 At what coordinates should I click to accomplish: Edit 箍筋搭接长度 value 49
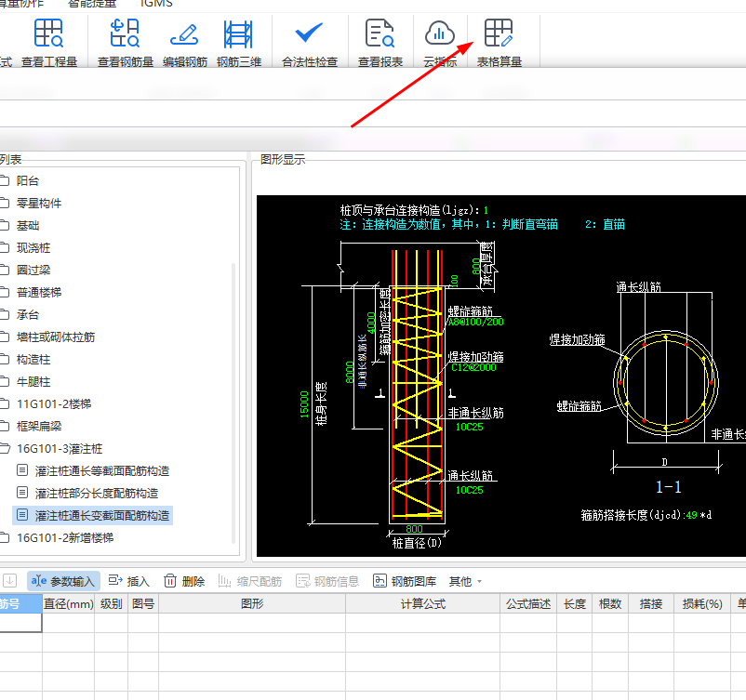click(692, 516)
